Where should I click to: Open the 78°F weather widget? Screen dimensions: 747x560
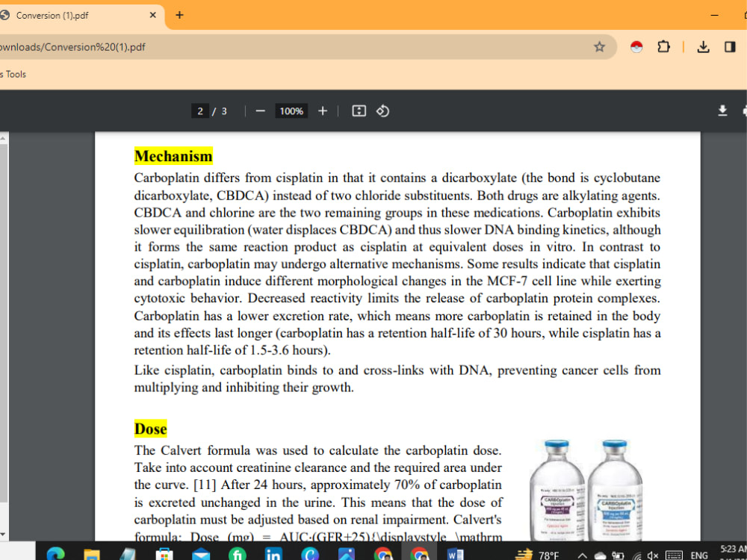click(537, 554)
